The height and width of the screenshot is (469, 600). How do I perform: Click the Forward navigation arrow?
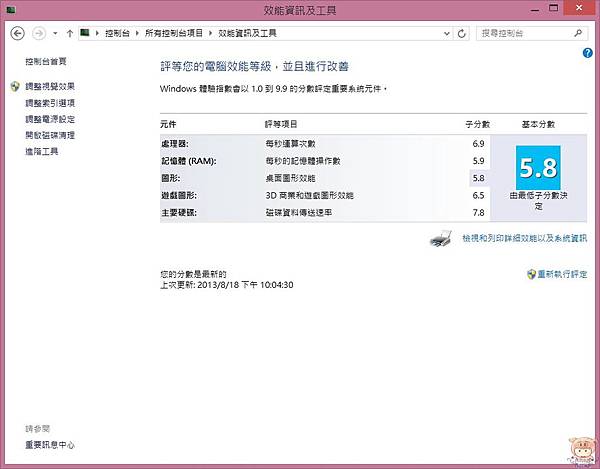39,33
